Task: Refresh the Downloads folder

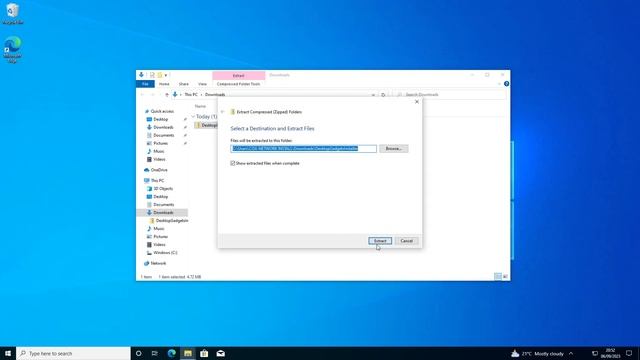Action: (x=383, y=95)
